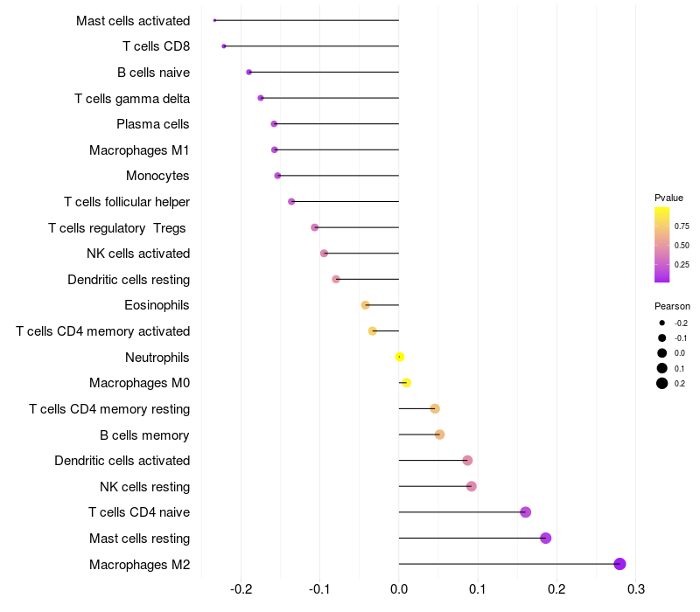Select the Eosinophils orange dot
This screenshot has width=700, height=612.
[365, 305]
